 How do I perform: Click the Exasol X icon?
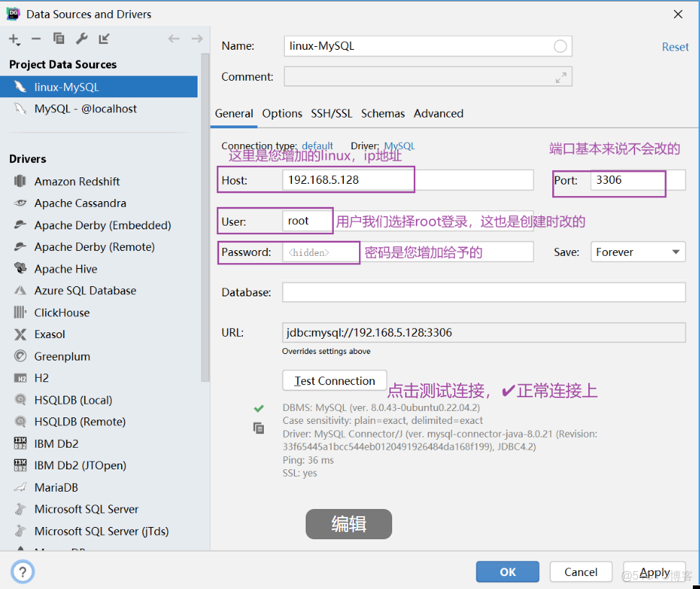coord(20,334)
